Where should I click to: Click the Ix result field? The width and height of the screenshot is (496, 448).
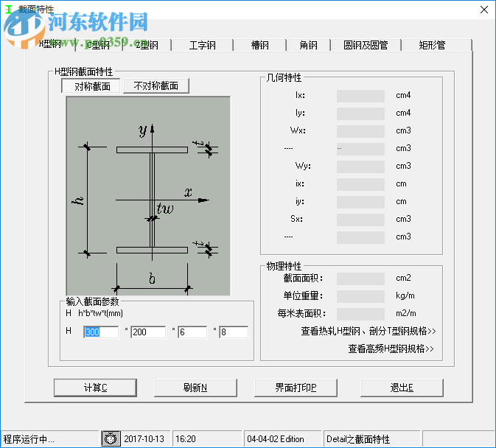[x=360, y=96]
